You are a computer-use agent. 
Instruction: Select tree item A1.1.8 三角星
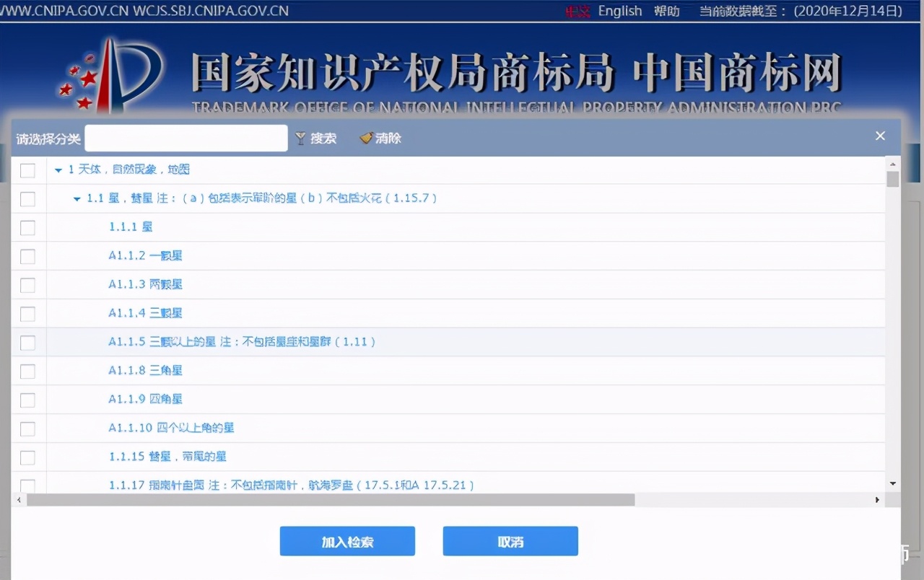tap(145, 370)
